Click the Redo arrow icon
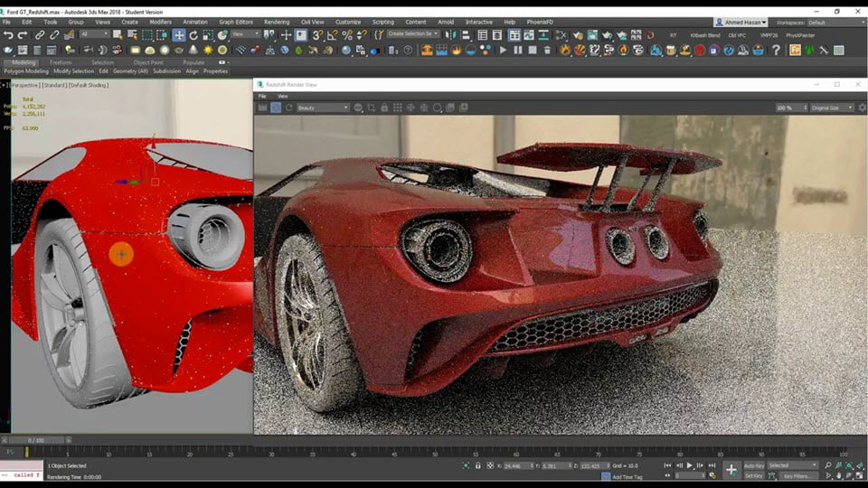 pyautogui.click(x=23, y=35)
